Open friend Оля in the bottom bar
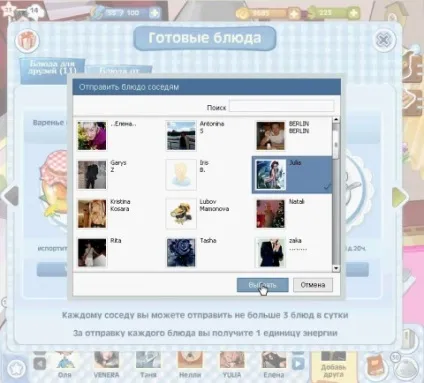The width and height of the screenshot is (424, 383). pos(64,364)
